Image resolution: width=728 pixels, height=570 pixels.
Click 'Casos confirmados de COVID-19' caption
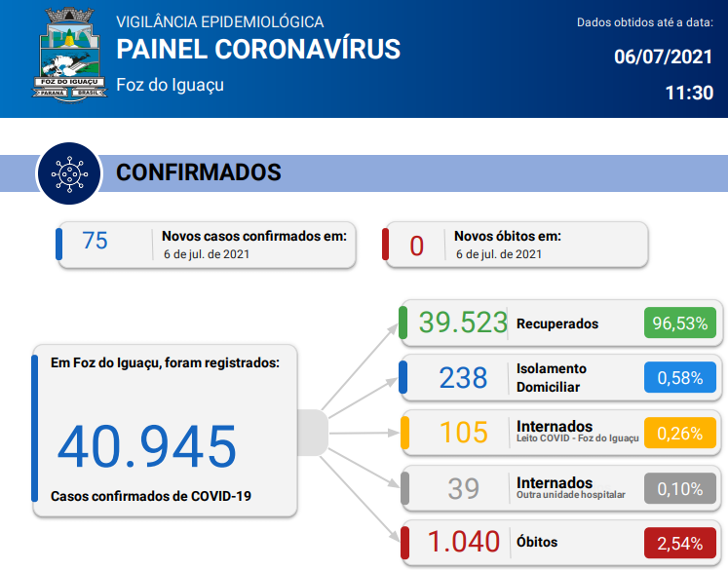coord(150,496)
